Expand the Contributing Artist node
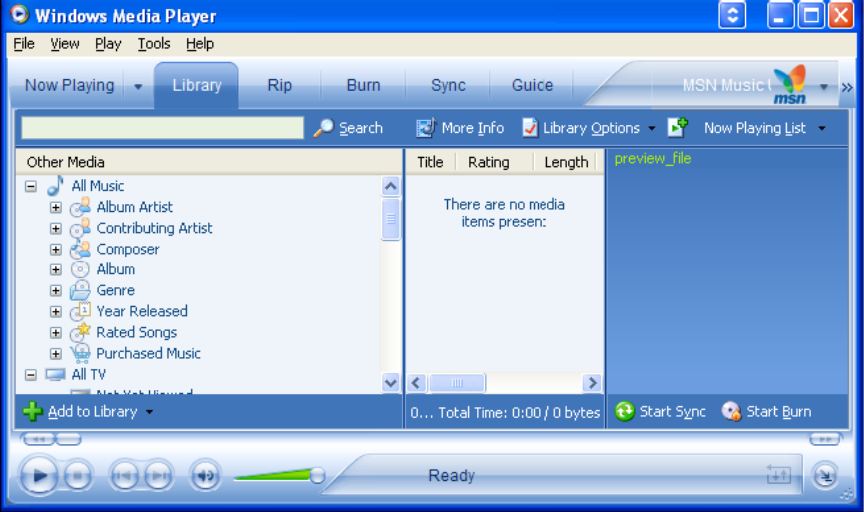This screenshot has height=512, width=864. click(56, 228)
